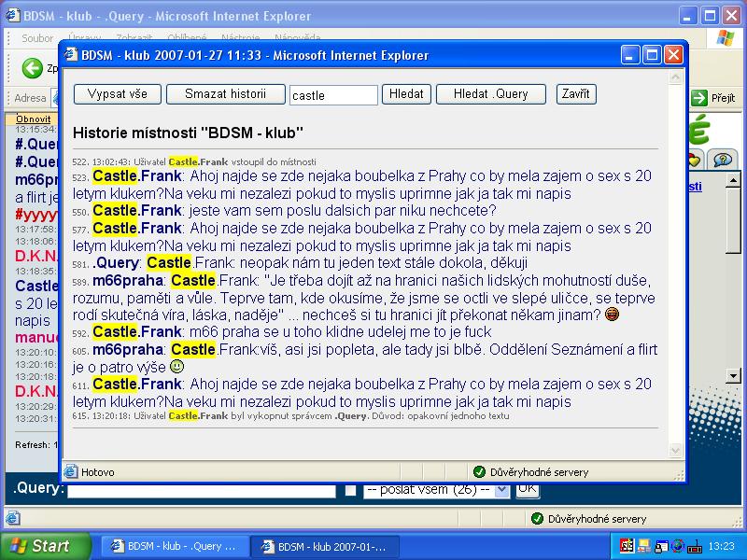
Task: Click the Přejít go button in the background browser
Action: point(713,98)
